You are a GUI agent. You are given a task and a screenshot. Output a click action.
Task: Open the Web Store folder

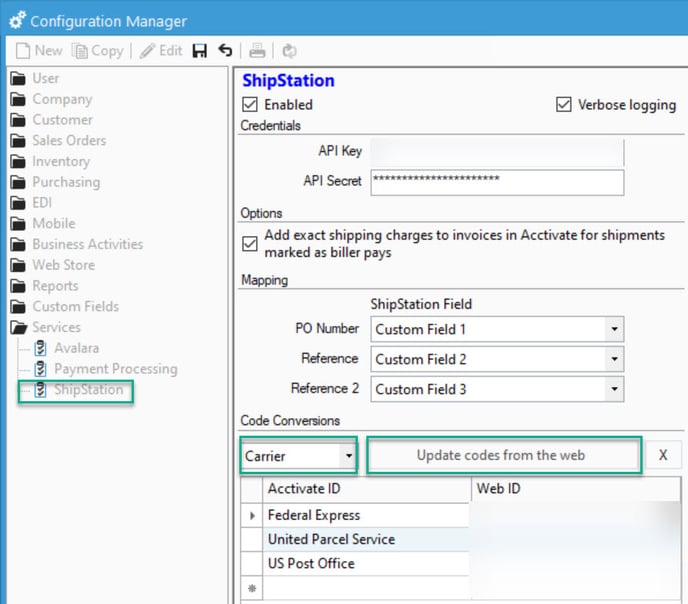[x=53, y=265]
